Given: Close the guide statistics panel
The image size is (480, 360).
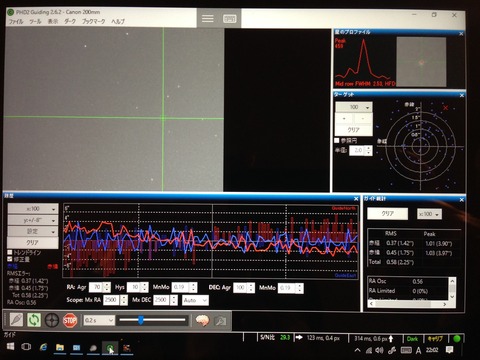Looking at the screenshot, I should coord(462,199).
